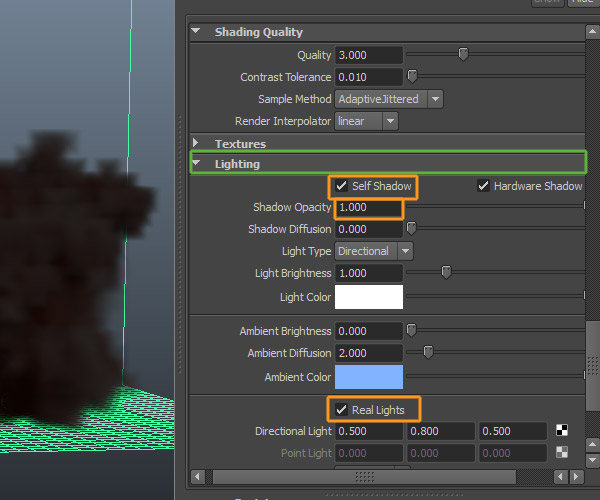Screen dimensions: 600x500
Task: Click the Textures section title
Action: pos(240,144)
